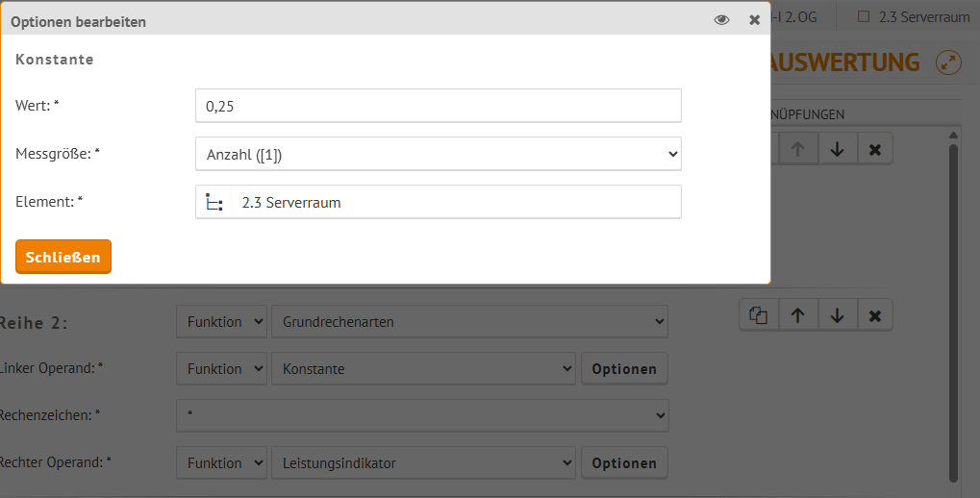Open the element tree picker icon
Viewport: 980px width, 498px height.
click(x=214, y=202)
